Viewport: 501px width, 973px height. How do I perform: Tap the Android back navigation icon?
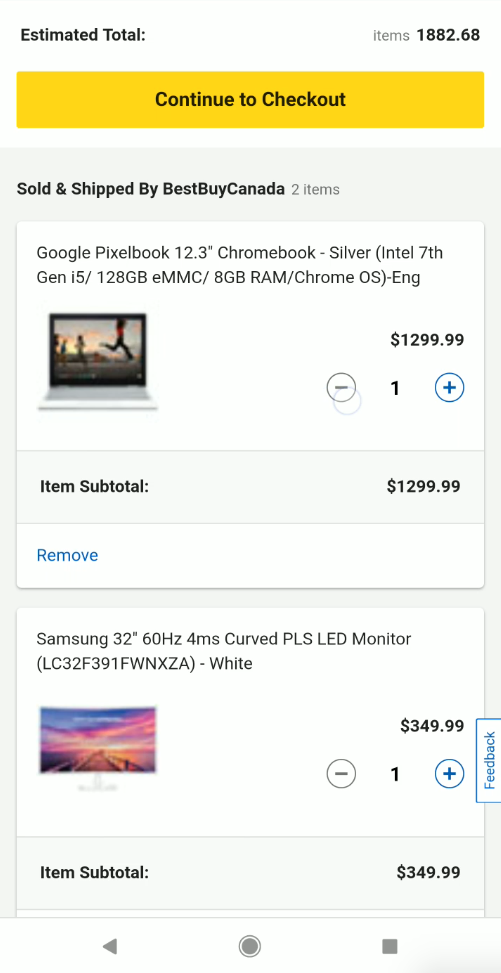pyautogui.click(x=109, y=946)
